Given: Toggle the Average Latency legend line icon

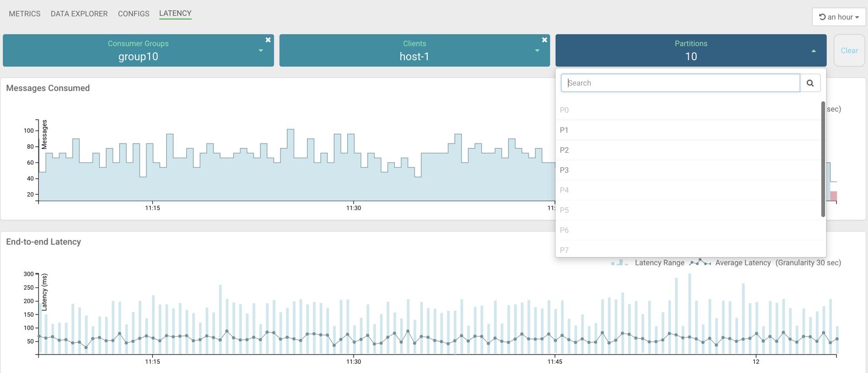Looking at the screenshot, I should pyautogui.click(x=700, y=263).
